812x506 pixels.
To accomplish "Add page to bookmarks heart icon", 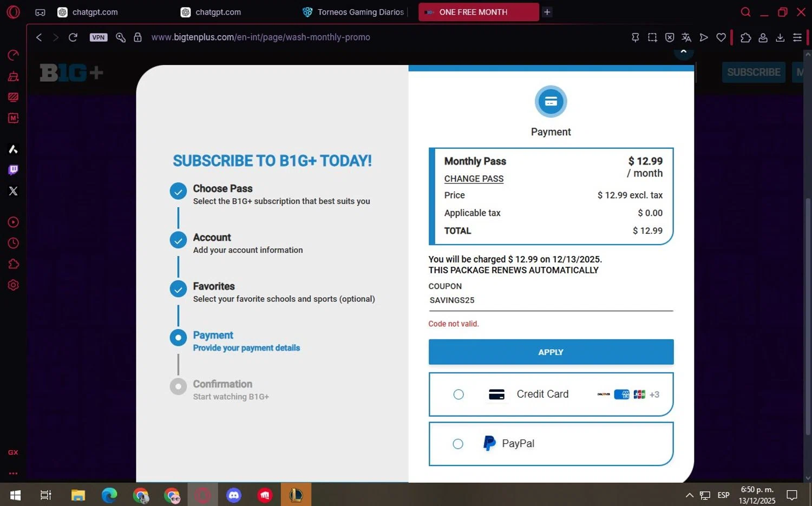I will coord(721,37).
